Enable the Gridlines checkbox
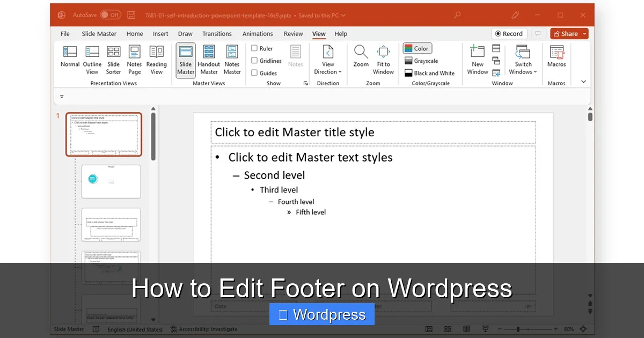The height and width of the screenshot is (338, 644). click(254, 60)
